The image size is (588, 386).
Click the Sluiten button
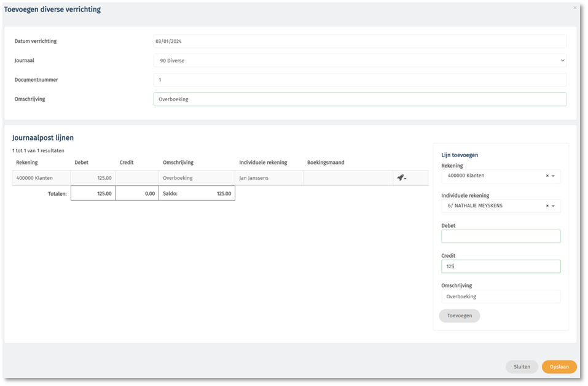pyautogui.click(x=522, y=367)
